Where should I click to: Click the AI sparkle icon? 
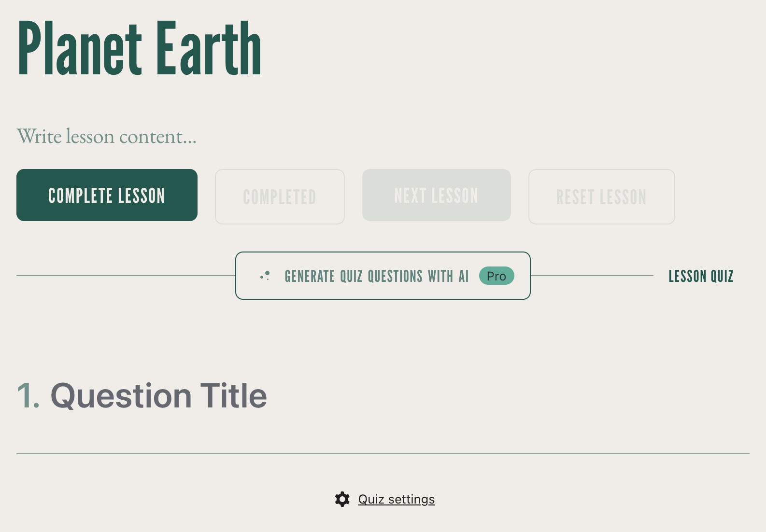tap(265, 276)
